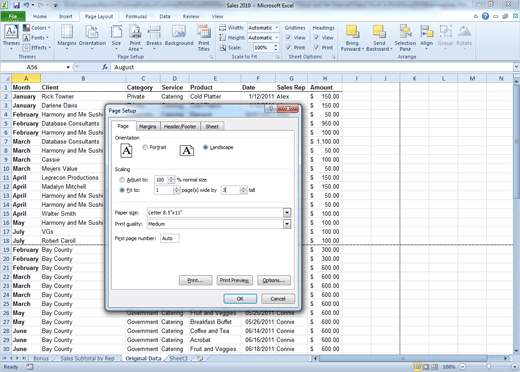Select Fit to scaling option
This screenshot has width=520, height=372.
tap(122, 190)
